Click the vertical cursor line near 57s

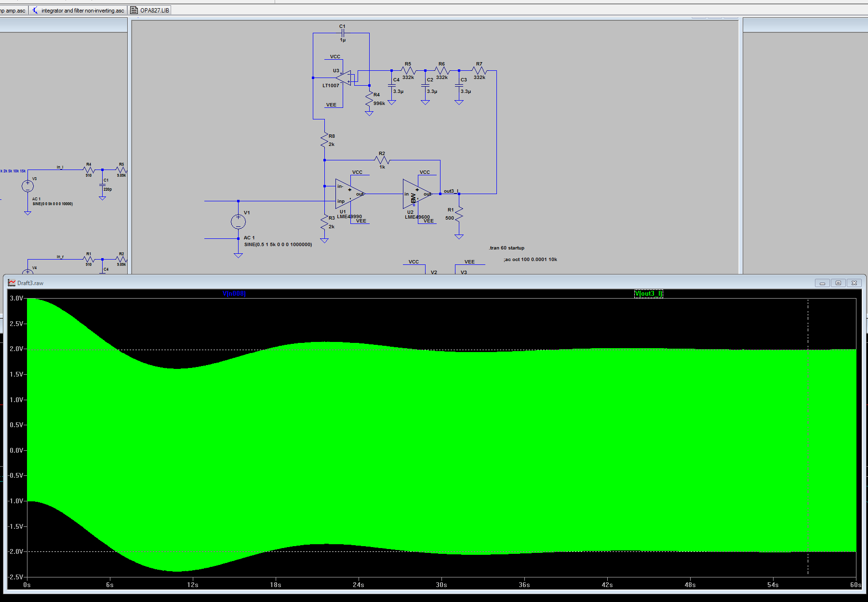[x=808, y=436]
